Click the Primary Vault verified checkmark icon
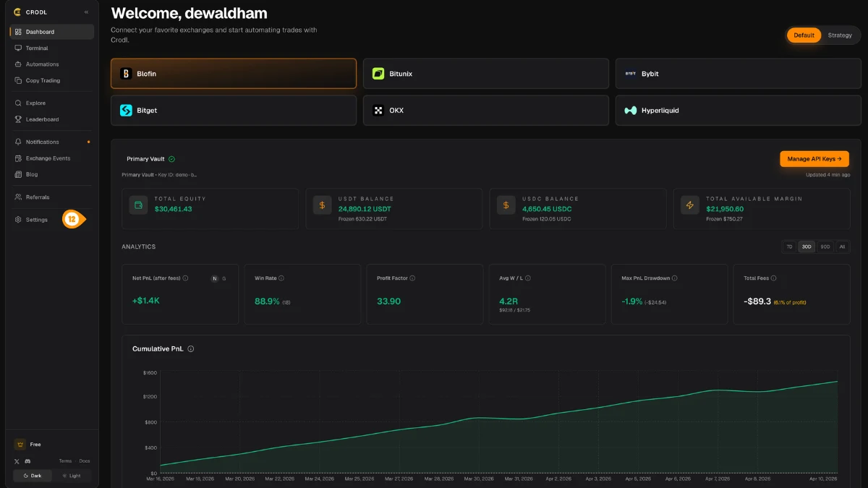This screenshot has height=488, width=868. (x=172, y=159)
